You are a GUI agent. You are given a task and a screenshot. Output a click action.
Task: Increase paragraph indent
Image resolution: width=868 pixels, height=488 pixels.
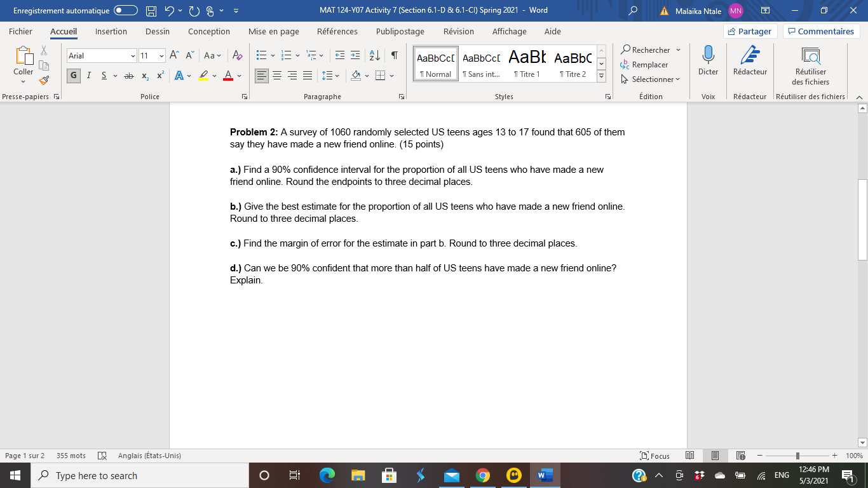tap(355, 56)
